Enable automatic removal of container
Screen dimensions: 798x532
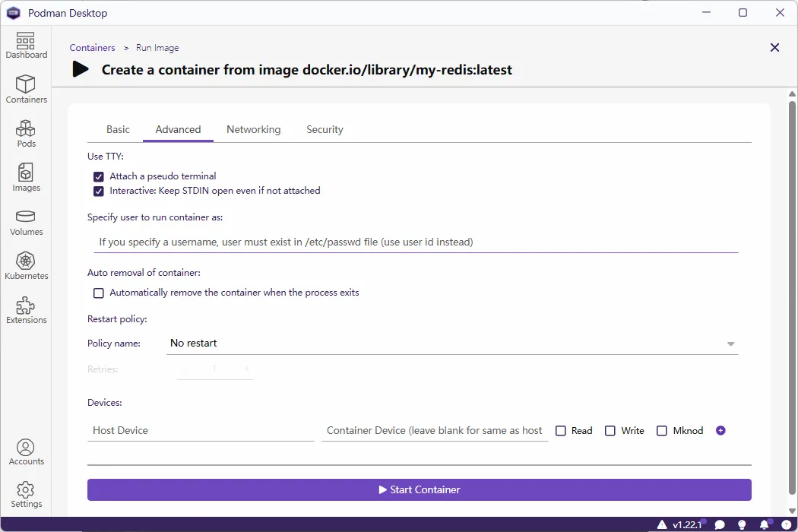point(99,293)
